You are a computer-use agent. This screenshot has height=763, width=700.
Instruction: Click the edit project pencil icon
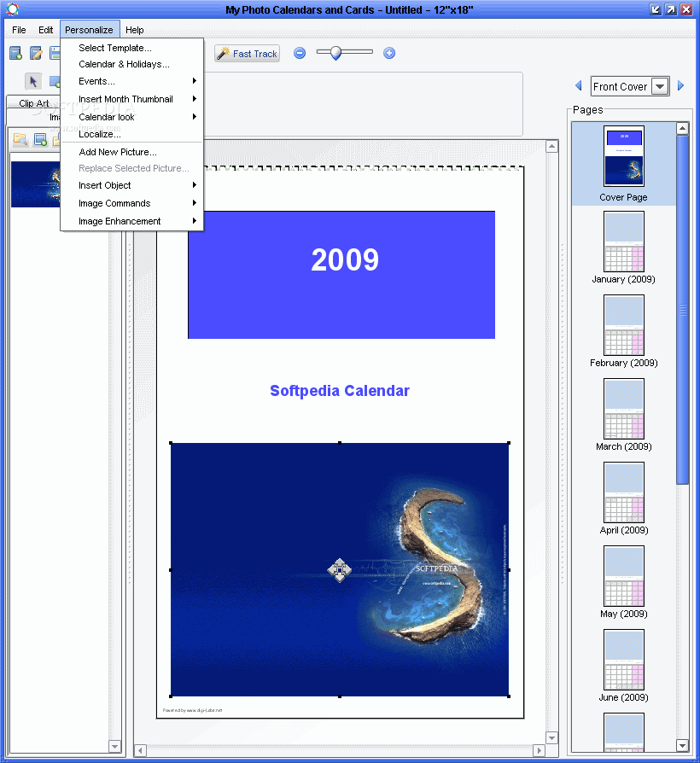[x=36, y=53]
